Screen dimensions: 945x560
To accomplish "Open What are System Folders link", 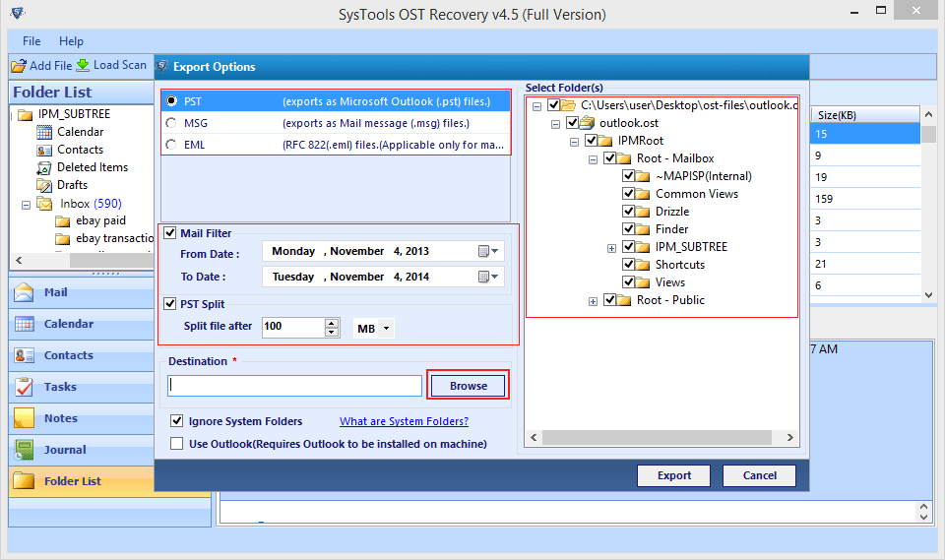I will 404,421.
